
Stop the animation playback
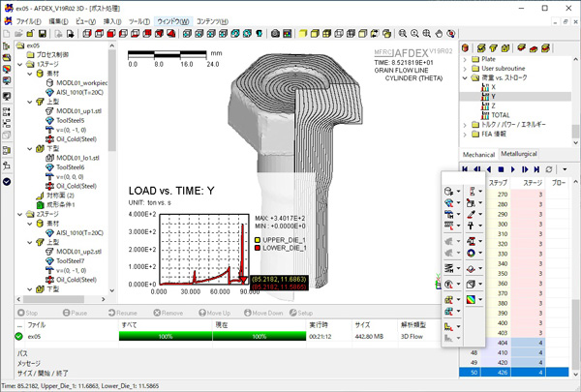point(501,169)
